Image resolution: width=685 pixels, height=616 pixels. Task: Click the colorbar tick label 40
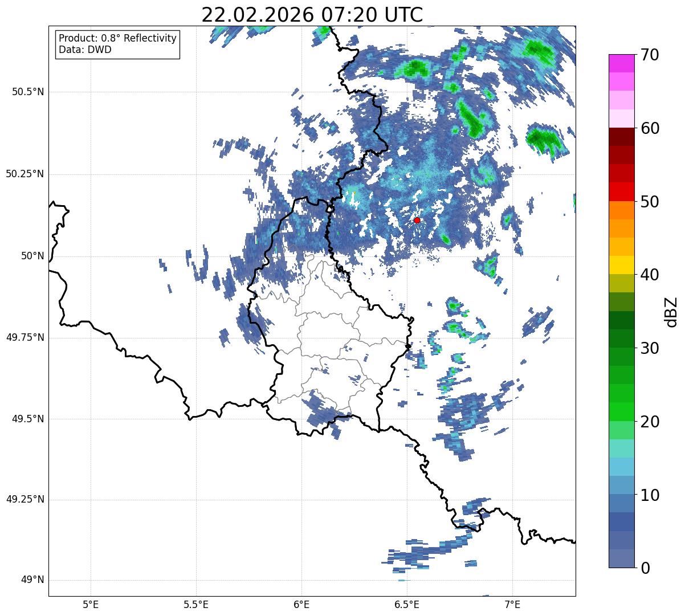coord(650,275)
